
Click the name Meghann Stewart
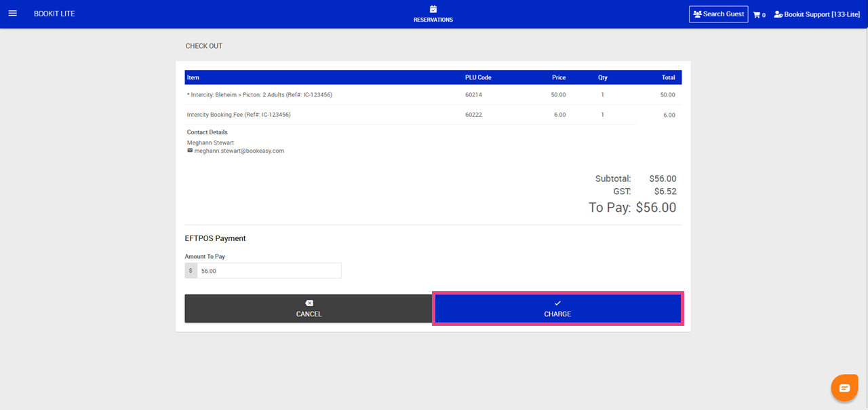pos(210,143)
